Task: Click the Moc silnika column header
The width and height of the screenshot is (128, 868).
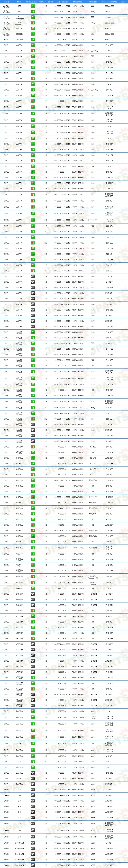Action: click(x=78, y=2)
